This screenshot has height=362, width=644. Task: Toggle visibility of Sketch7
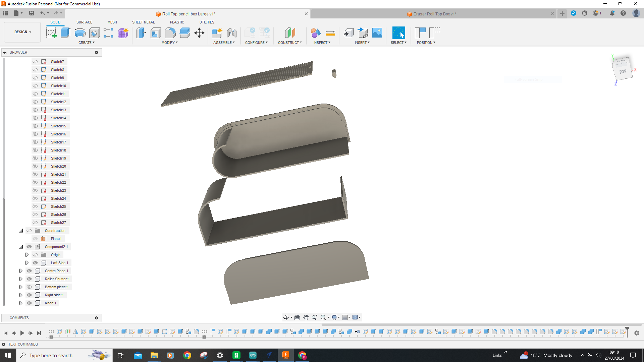(x=35, y=62)
